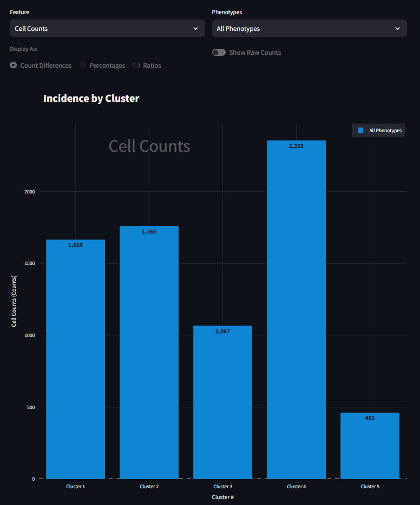
Task: Click the Cluster 1 bar labeled 1,665
Action: click(x=76, y=359)
